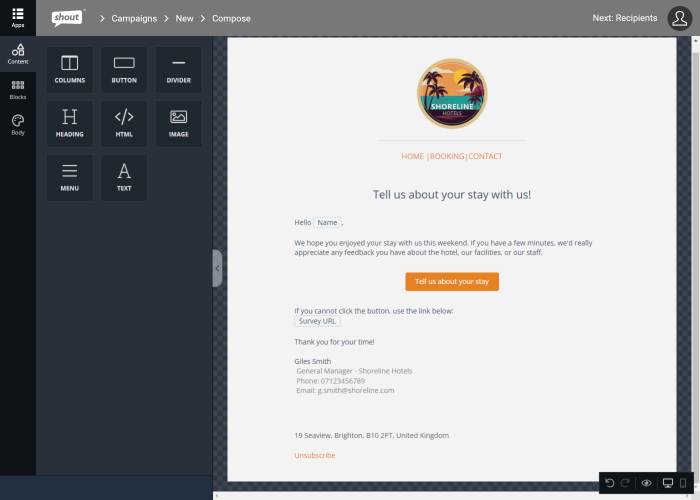
Task: Choose the Image content block
Action: point(178,123)
